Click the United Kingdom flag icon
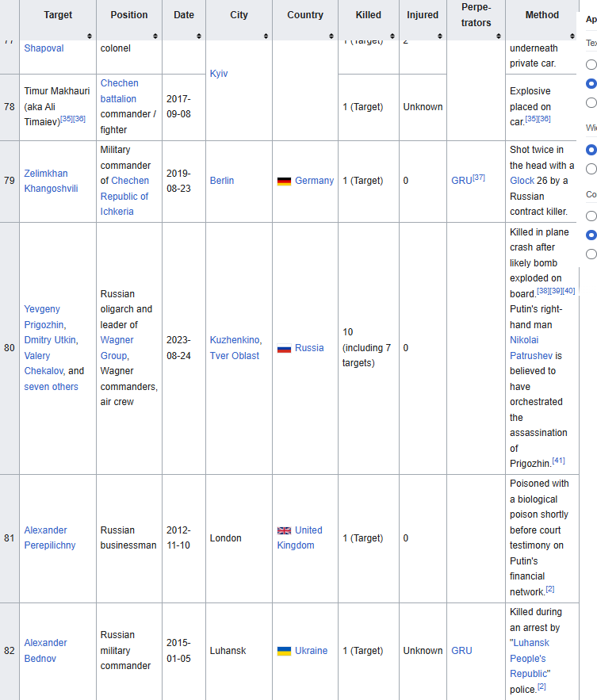597x700 pixels. click(284, 530)
